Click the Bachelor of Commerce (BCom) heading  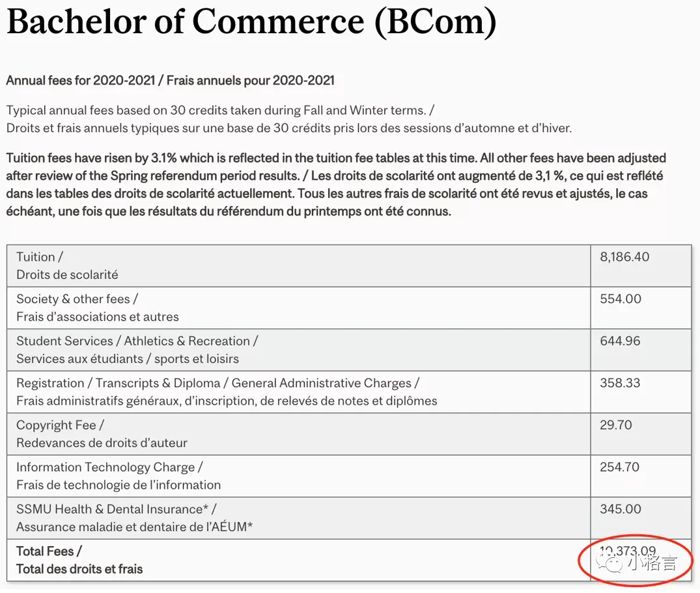(251, 22)
